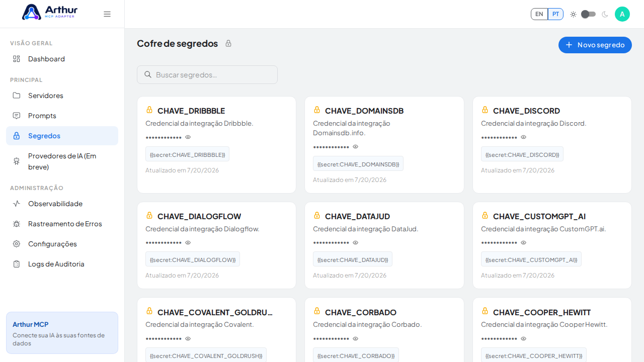
Task: Open Configurações page
Action: [62, 244]
